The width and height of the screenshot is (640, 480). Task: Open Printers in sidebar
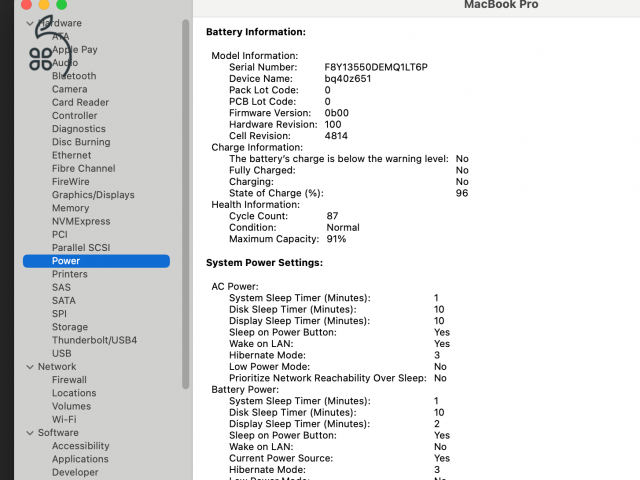(69, 274)
